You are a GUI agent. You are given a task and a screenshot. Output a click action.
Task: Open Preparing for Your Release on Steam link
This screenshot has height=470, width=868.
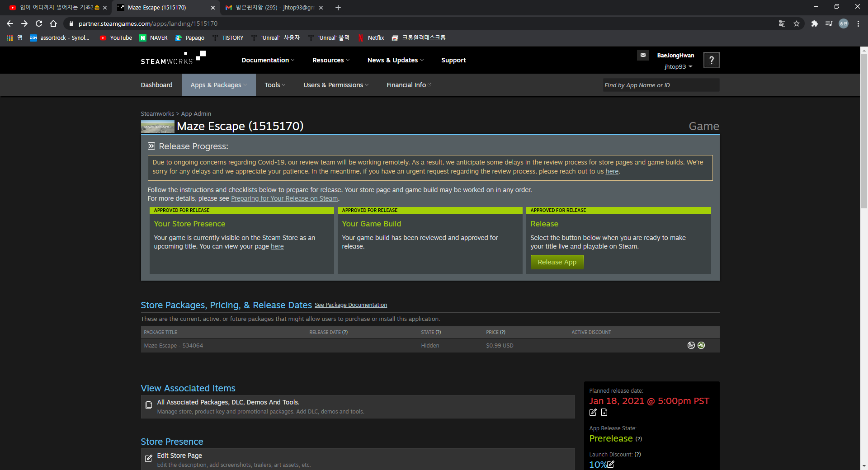284,198
